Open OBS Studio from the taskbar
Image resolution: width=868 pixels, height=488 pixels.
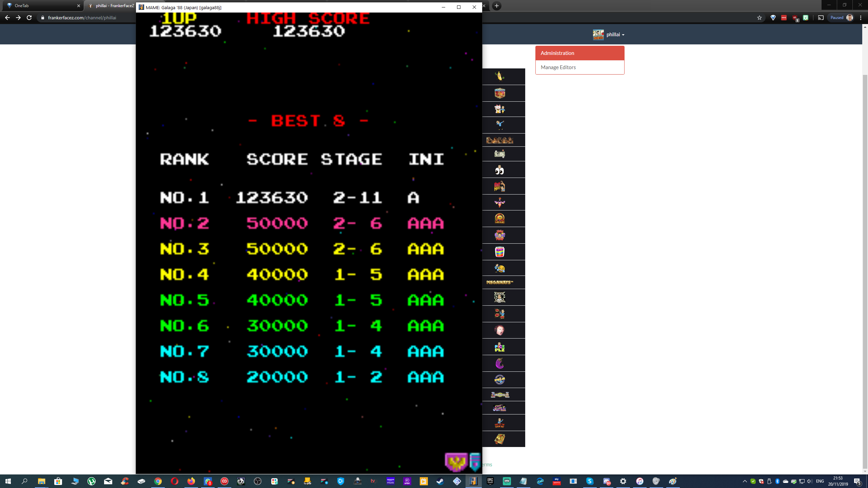tap(258, 481)
